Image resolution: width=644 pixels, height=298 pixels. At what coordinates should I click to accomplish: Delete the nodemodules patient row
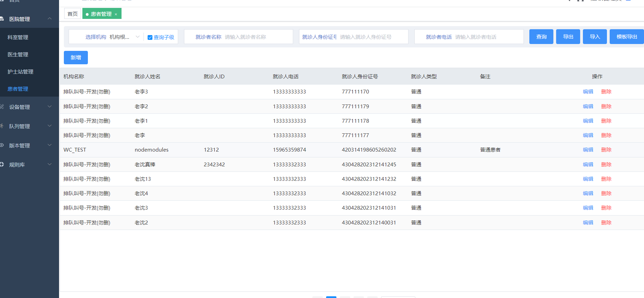click(x=606, y=150)
